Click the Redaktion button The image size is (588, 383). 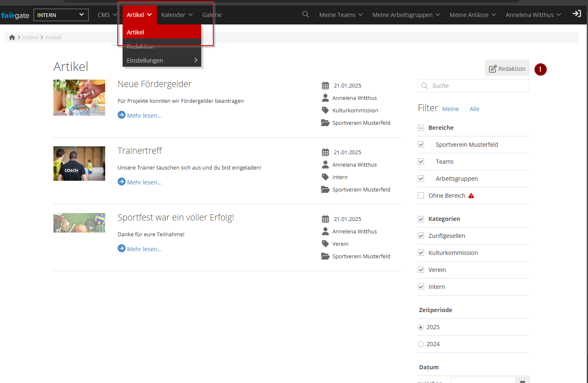coord(507,68)
